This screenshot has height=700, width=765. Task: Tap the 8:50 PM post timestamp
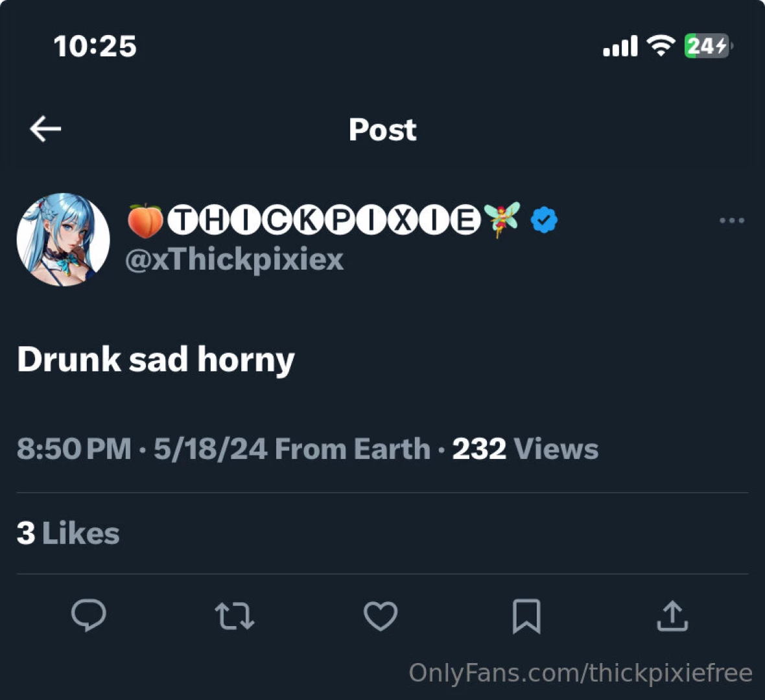tap(74, 449)
